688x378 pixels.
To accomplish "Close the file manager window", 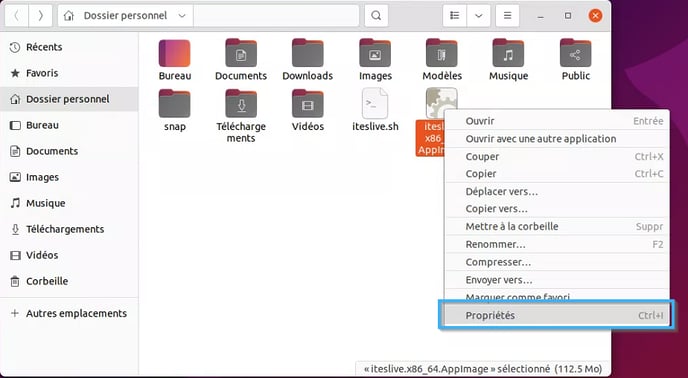I will click(595, 16).
